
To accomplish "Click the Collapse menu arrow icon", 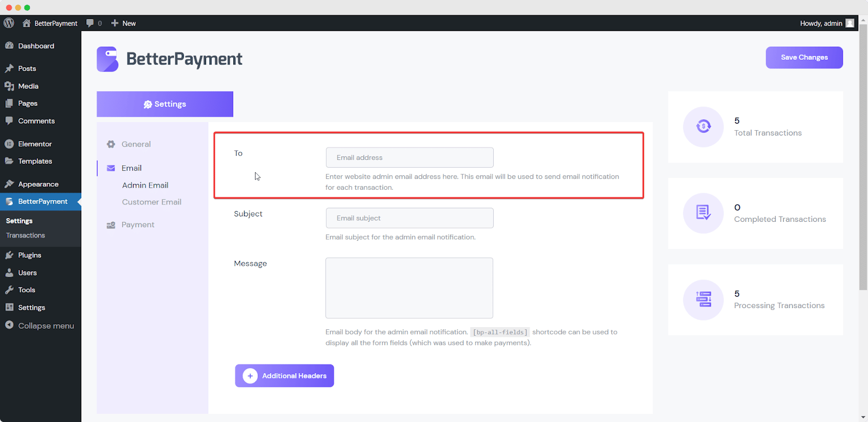I will [9, 325].
